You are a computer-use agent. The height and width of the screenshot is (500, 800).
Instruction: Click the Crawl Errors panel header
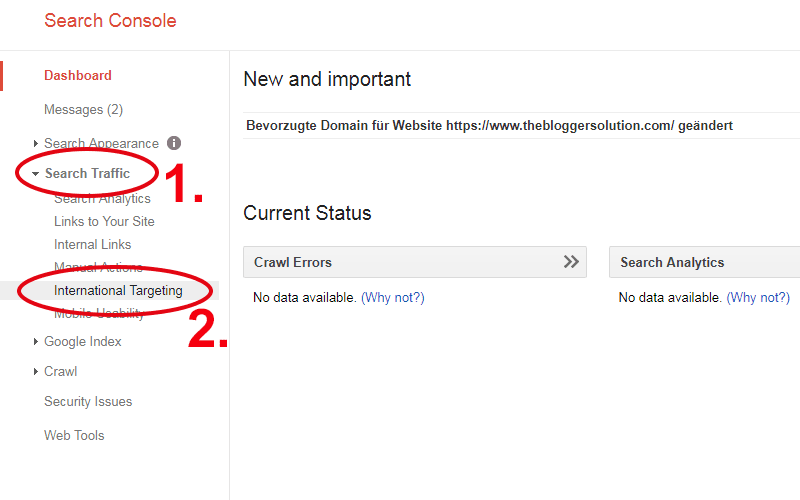(415, 262)
